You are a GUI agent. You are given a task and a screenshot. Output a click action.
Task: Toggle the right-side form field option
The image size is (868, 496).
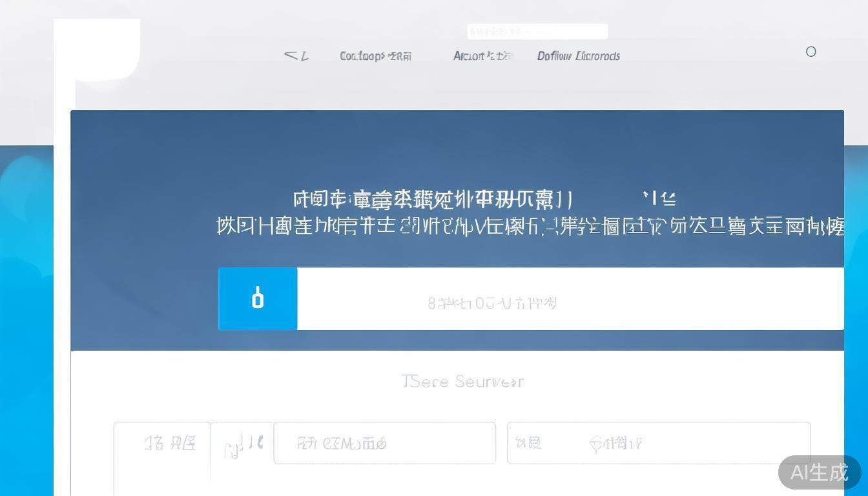click(659, 443)
